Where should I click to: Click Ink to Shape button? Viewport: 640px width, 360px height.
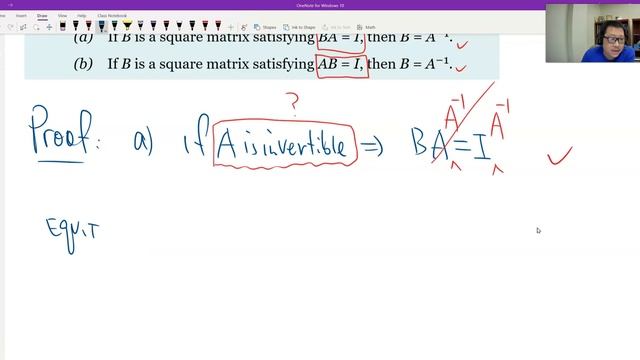click(x=299, y=27)
